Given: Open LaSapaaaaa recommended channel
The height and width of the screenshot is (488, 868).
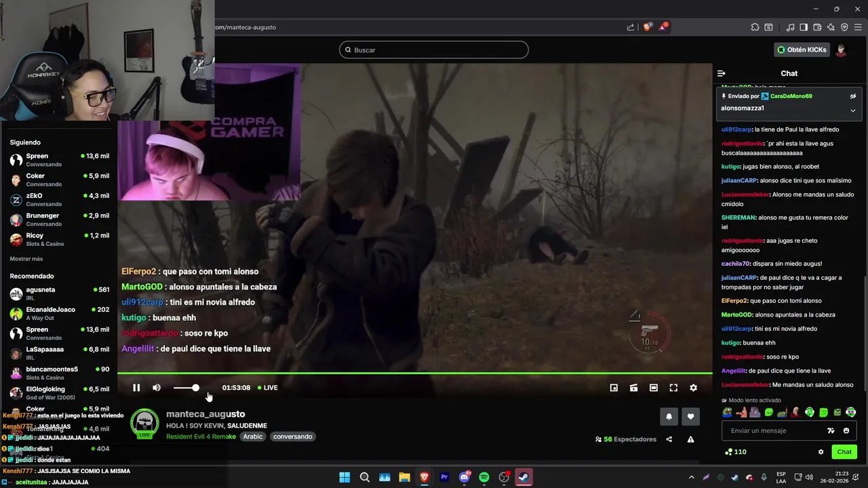Looking at the screenshot, I should coord(60,353).
